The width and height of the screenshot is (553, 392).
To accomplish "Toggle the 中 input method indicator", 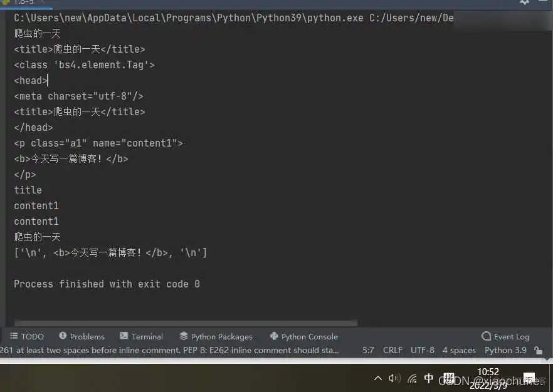I will 429,378.
